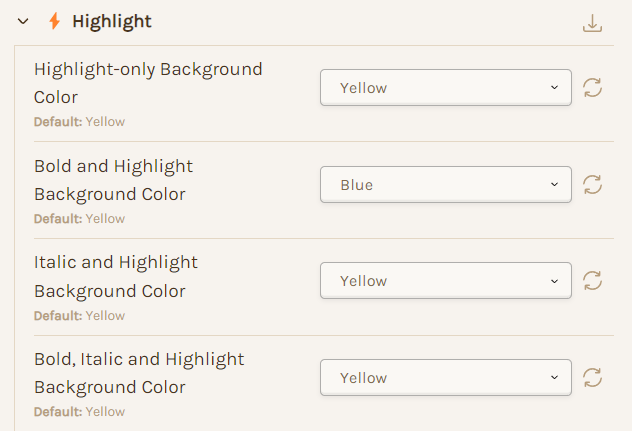632x431 pixels.
Task: Click the orange lightning bolt icon
Action: click(x=54, y=21)
